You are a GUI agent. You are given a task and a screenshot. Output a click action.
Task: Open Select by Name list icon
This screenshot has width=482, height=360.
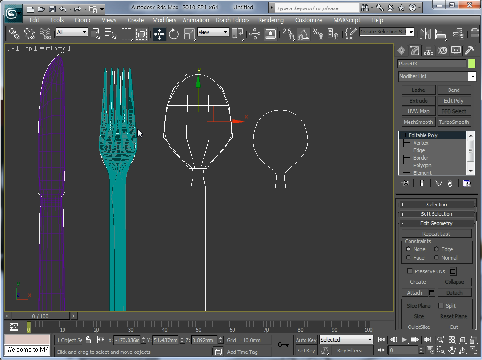point(110,33)
